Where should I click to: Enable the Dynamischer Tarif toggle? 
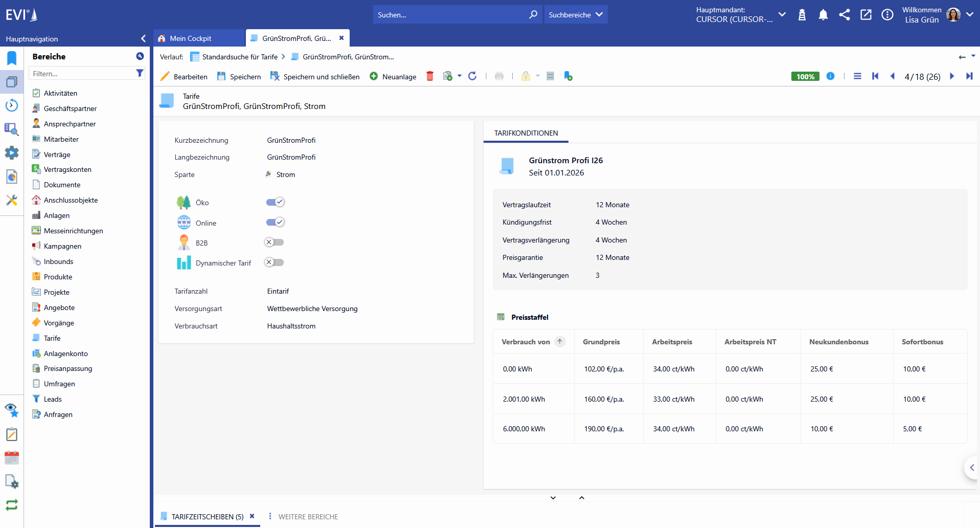tap(274, 262)
